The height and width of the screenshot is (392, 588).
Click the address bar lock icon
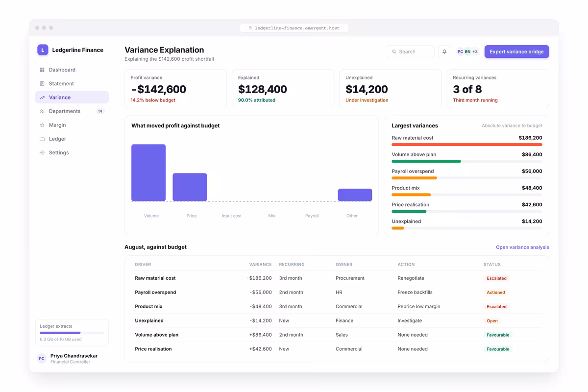(250, 28)
